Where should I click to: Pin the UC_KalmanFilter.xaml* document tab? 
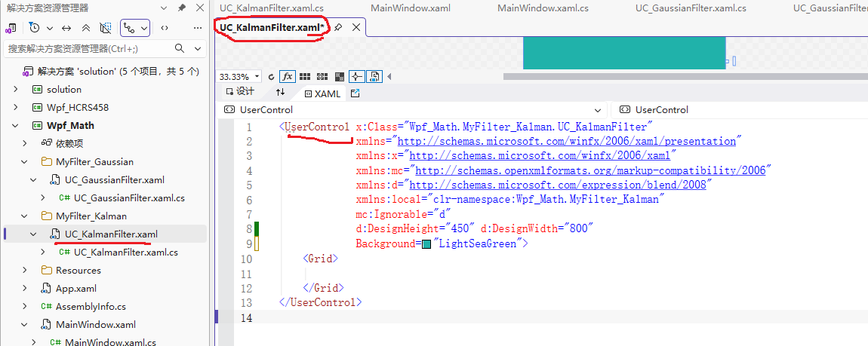click(338, 26)
